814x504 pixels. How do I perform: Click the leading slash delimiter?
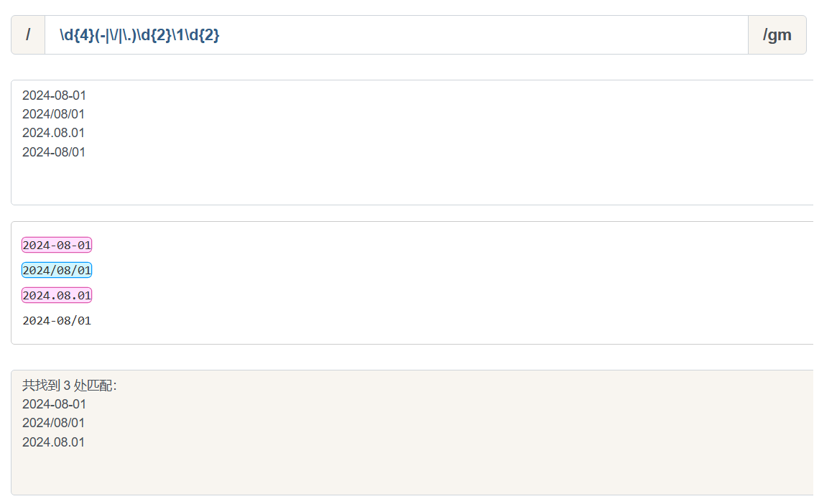coord(28,34)
